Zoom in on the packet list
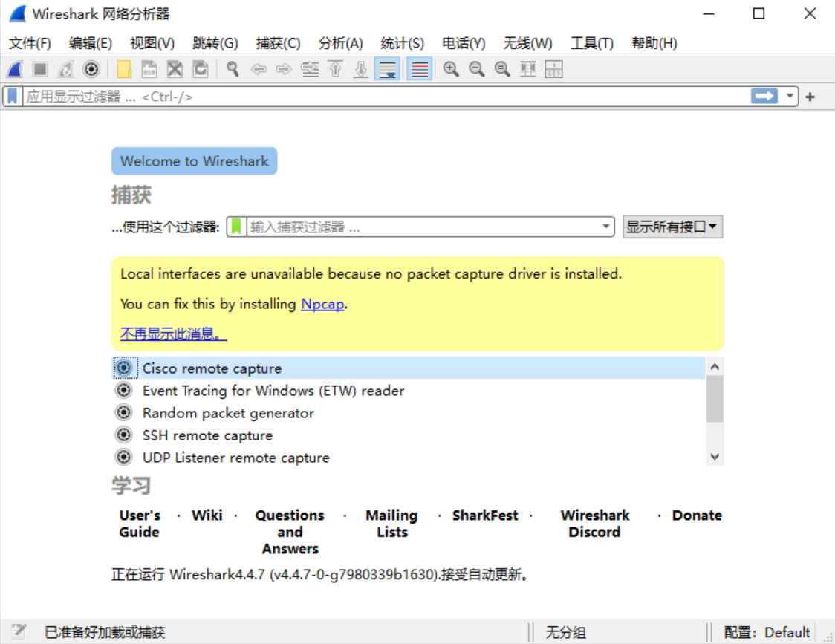This screenshot has height=644, width=835. pos(451,71)
